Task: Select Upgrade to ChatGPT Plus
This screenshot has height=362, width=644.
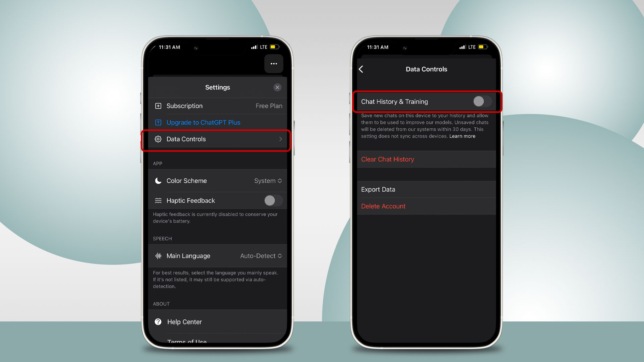Action: (x=203, y=122)
